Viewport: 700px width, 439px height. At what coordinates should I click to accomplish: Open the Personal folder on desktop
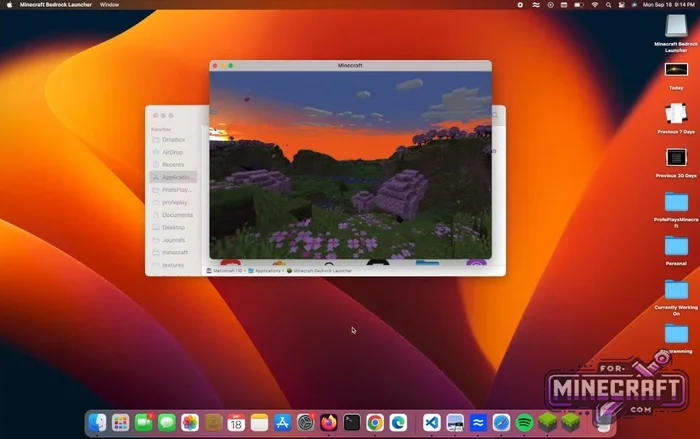coord(676,251)
